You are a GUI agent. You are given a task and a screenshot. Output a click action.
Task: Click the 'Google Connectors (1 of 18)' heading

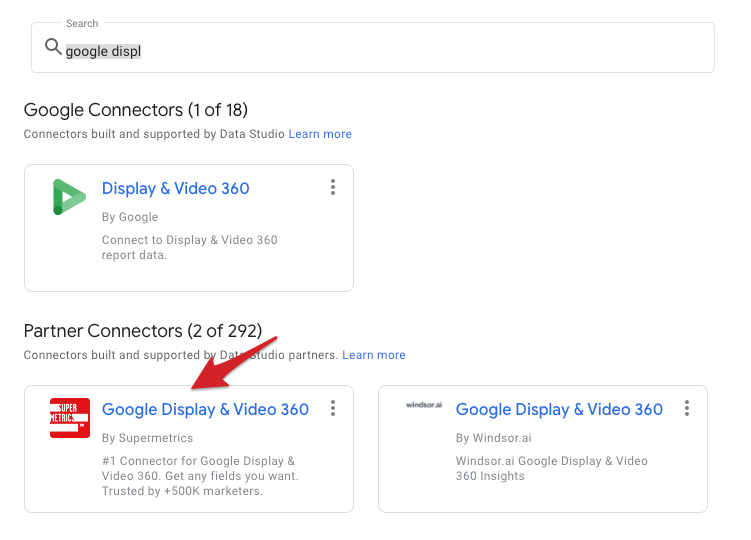[136, 110]
